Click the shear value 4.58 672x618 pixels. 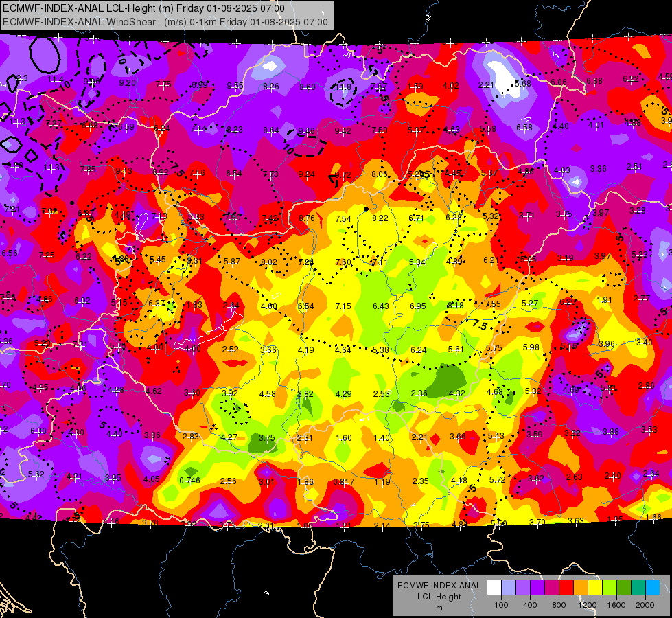[x=268, y=393]
